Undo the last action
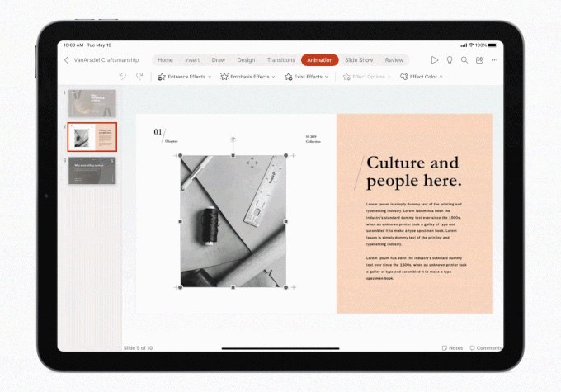 coord(123,76)
